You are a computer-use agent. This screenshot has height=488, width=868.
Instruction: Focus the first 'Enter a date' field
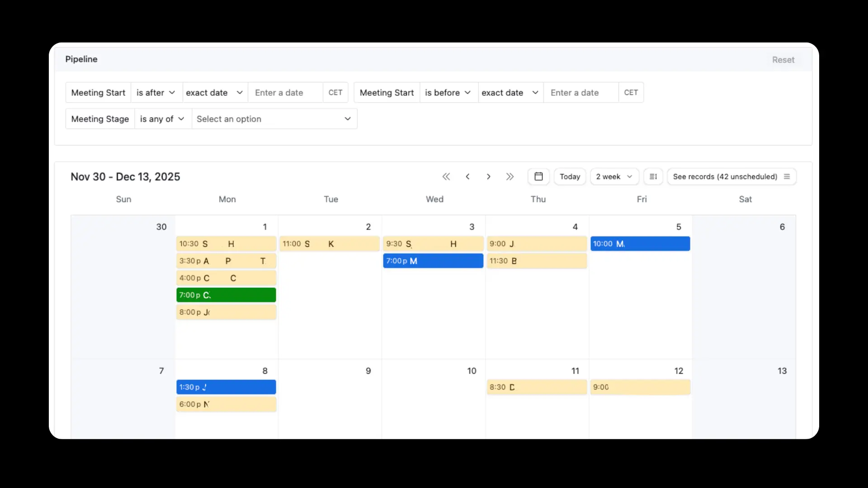coord(285,93)
